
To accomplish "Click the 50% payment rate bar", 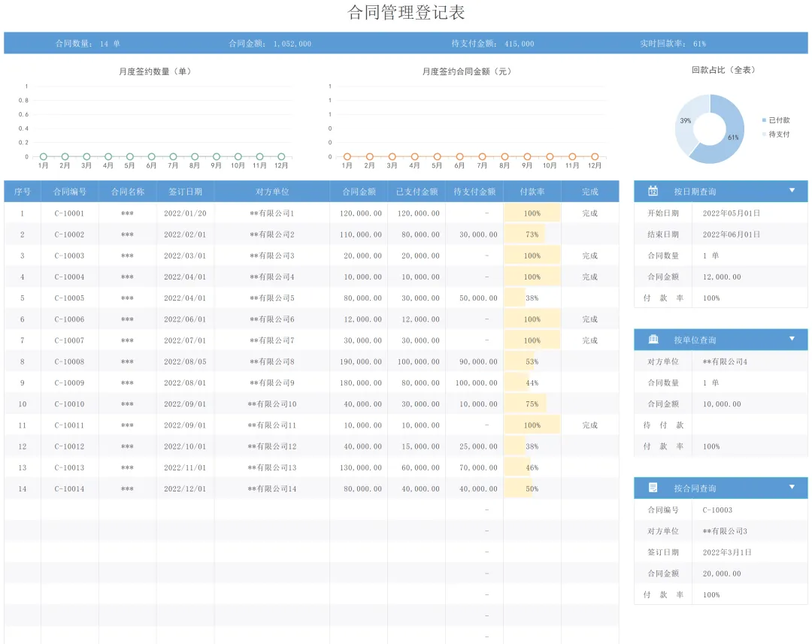I will [518, 488].
